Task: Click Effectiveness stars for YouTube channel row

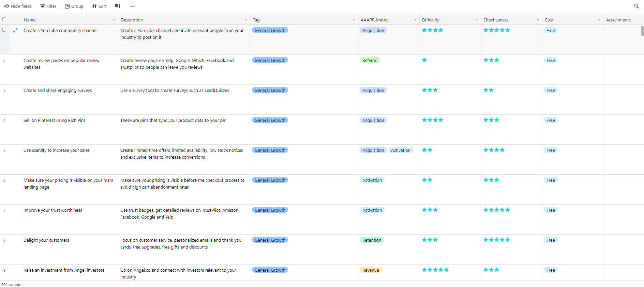Action: [497, 30]
